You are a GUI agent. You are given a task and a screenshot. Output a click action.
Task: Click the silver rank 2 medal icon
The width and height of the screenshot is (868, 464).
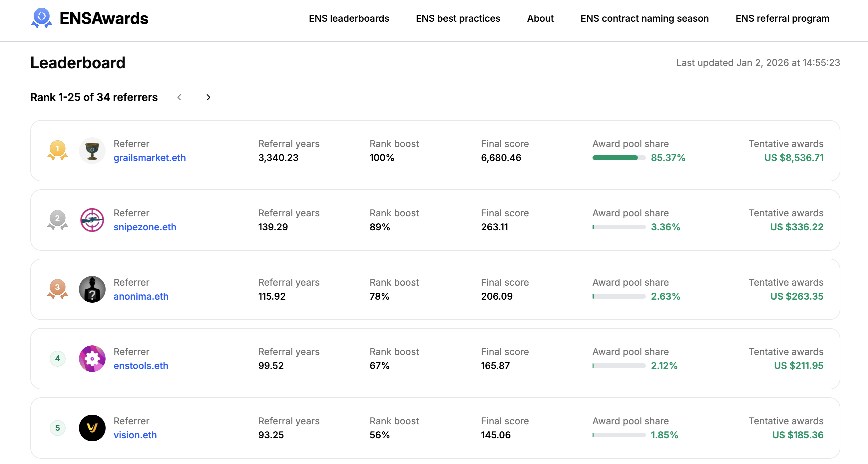click(57, 220)
